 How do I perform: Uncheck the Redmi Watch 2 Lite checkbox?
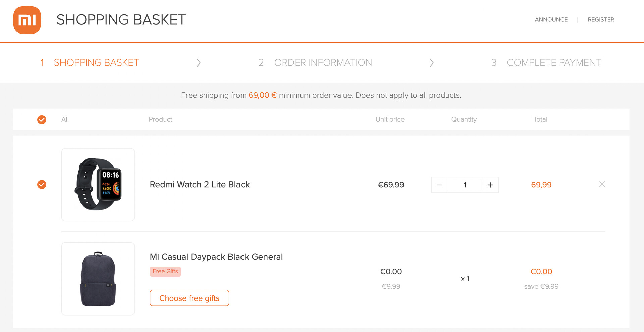42,185
